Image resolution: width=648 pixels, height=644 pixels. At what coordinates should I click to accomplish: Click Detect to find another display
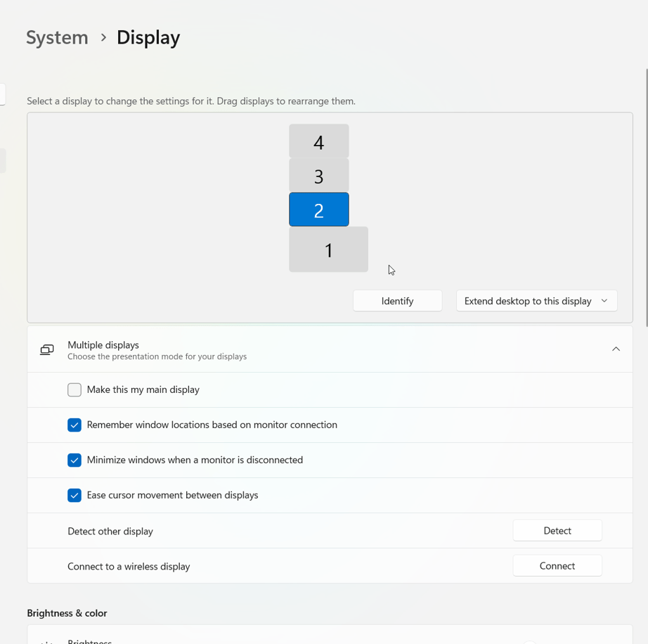pos(557,530)
